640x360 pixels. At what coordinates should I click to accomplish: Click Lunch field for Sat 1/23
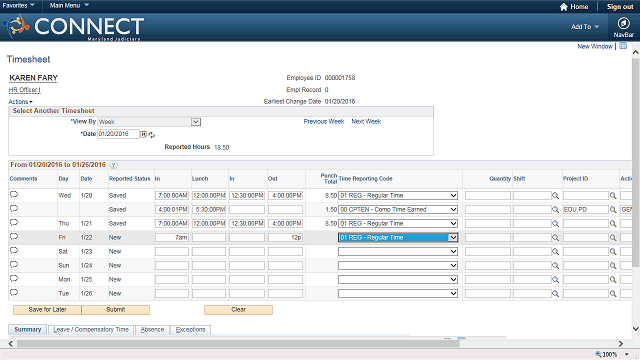[x=209, y=251]
